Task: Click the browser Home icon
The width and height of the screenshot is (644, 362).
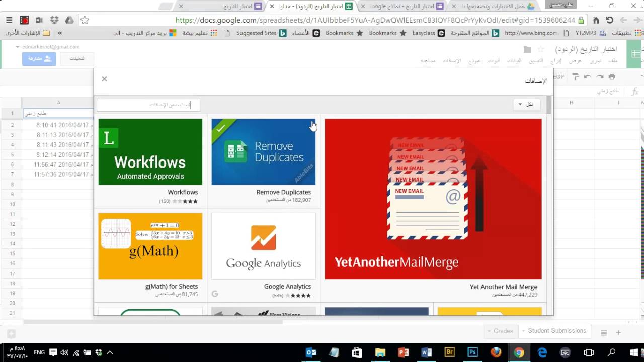Action: coord(596,20)
